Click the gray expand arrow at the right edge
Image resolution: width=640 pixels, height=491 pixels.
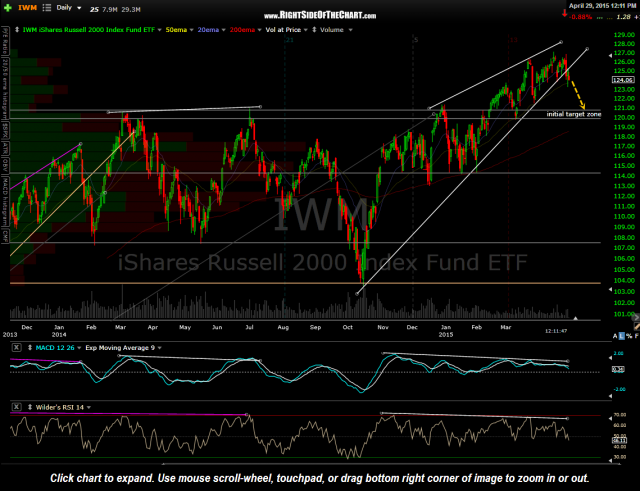pos(636,317)
